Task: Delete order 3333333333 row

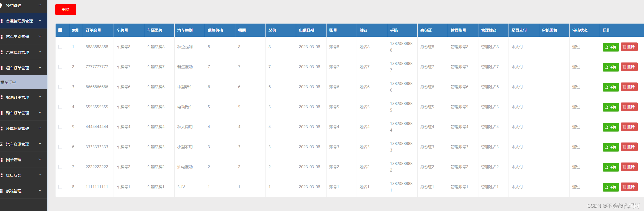Action: 629,147
